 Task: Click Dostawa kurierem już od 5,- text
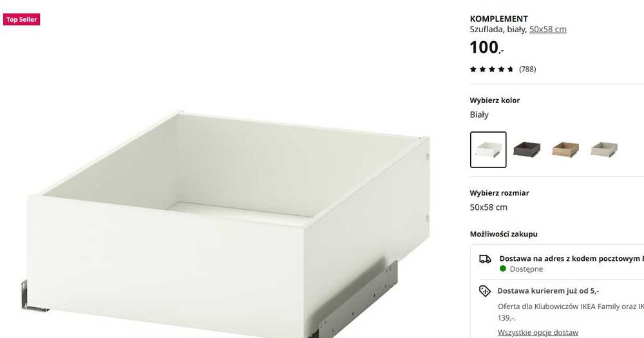(x=548, y=291)
